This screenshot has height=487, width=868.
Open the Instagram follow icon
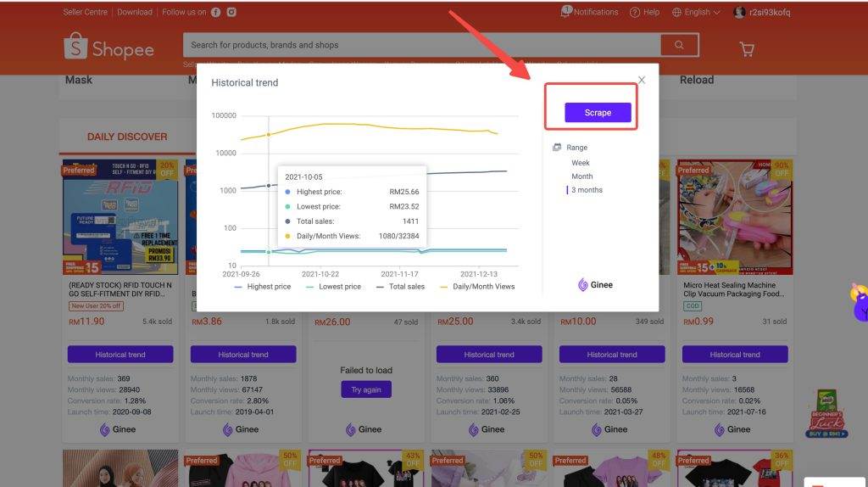231,12
